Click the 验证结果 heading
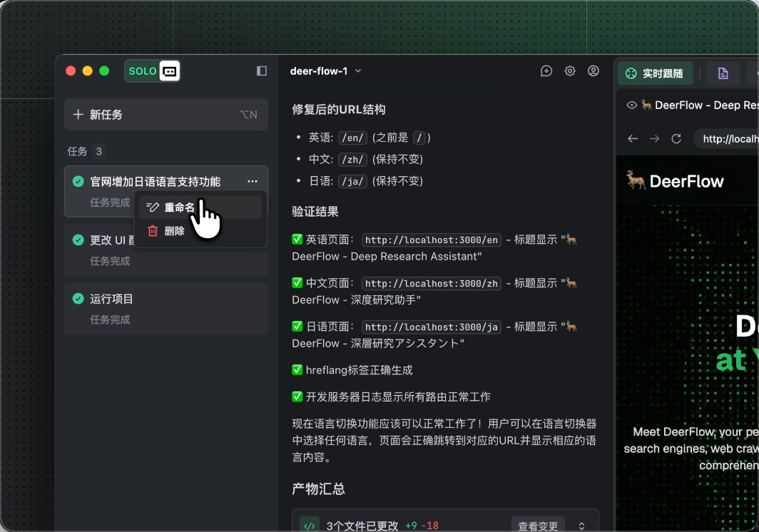Image resolution: width=759 pixels, height=532 pixels. tap(315, 212)
